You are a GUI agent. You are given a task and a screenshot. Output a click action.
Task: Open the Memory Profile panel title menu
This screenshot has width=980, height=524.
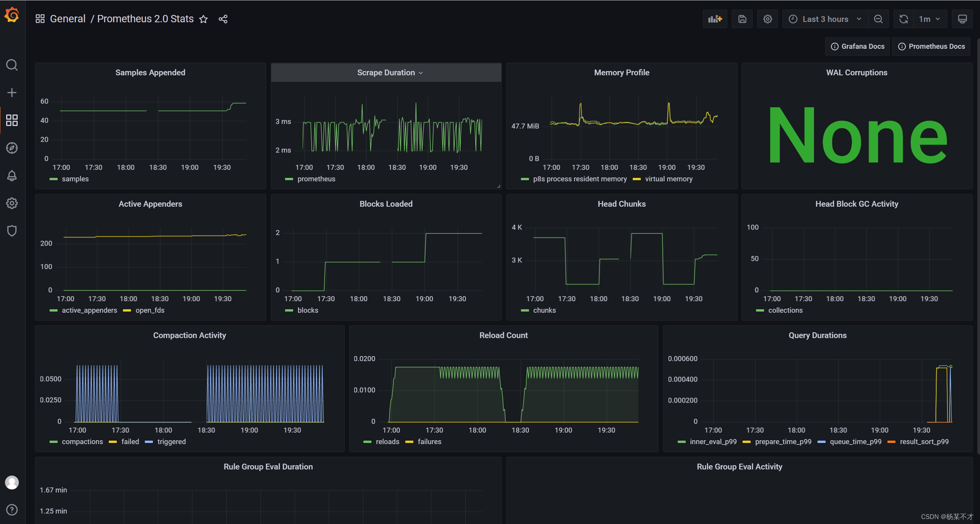pos(622,73)
